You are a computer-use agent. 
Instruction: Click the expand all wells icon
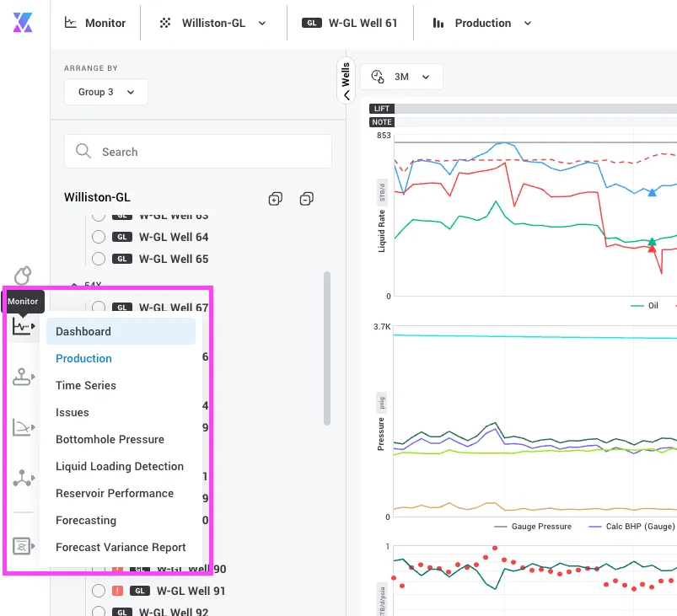pyautogui.click(x=276, y=199)
